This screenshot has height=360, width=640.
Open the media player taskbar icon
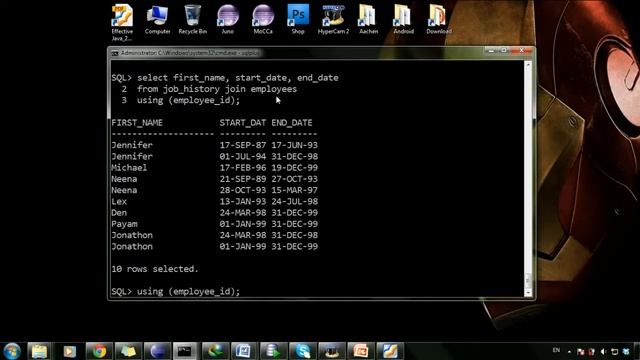(69, 351)
